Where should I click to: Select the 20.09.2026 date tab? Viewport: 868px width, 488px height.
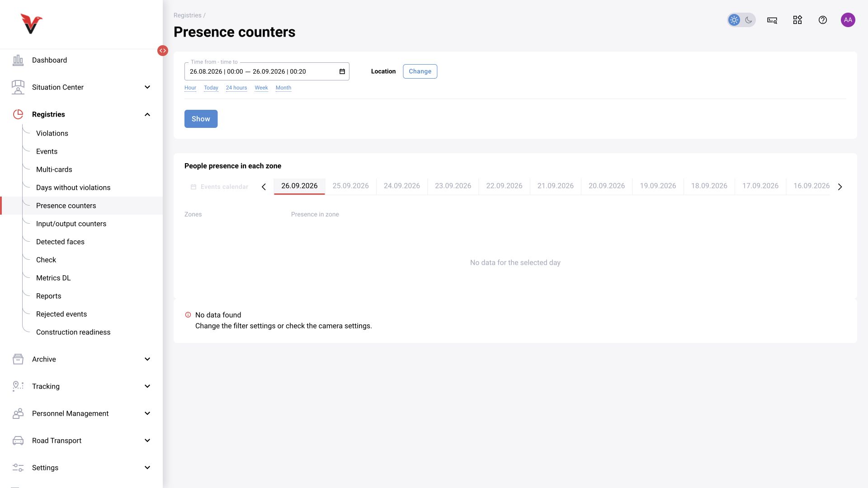(607, 186)
